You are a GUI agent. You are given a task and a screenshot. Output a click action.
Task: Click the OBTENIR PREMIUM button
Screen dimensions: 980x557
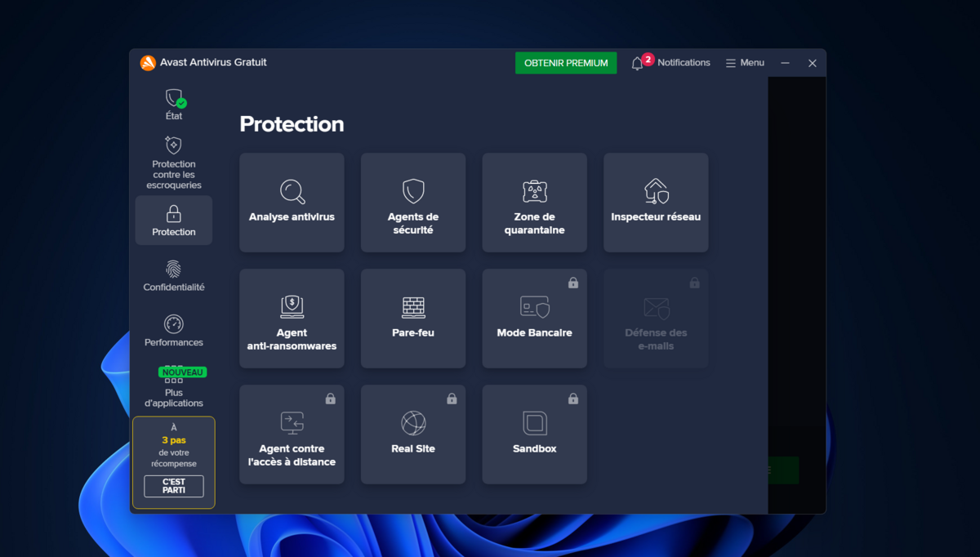pos(566,63)
